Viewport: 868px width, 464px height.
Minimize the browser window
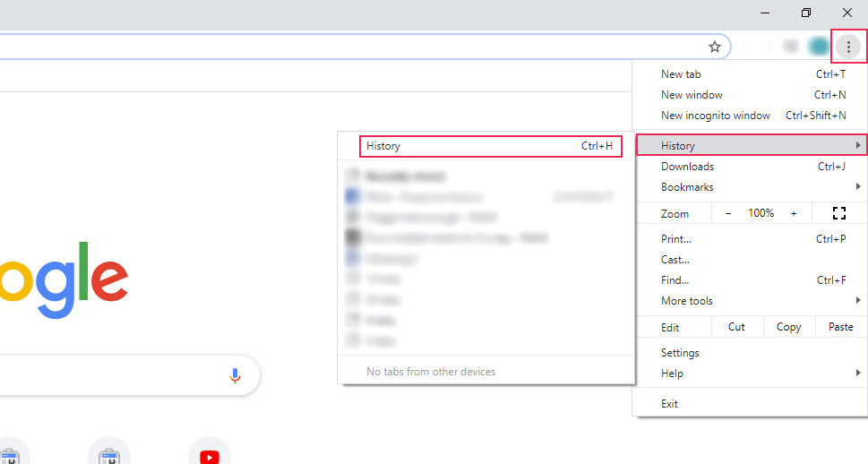[765, 13]
